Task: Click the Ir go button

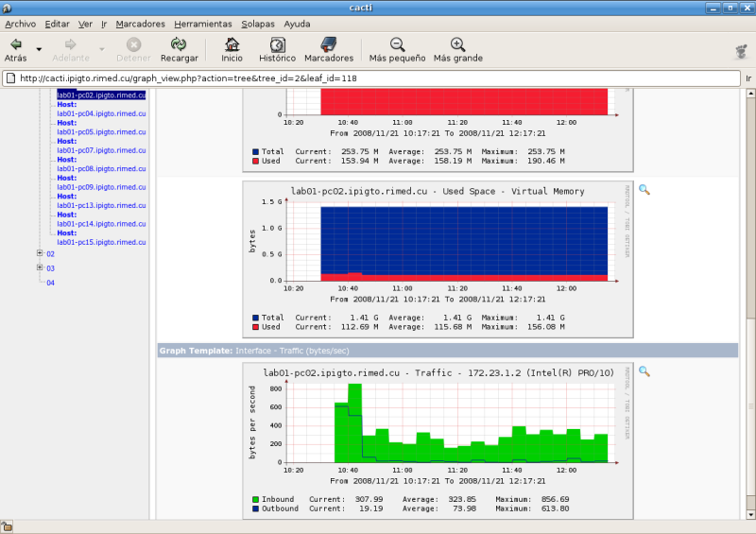Action: [748, 78]
